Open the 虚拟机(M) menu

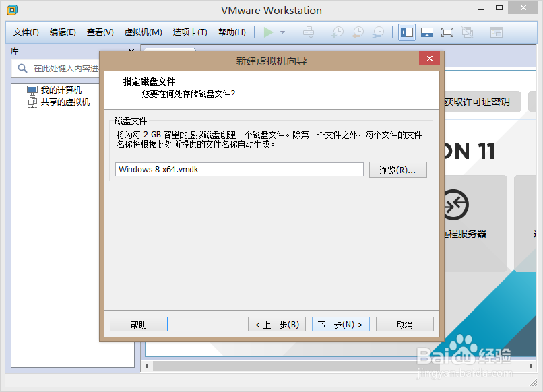[143, 32]
